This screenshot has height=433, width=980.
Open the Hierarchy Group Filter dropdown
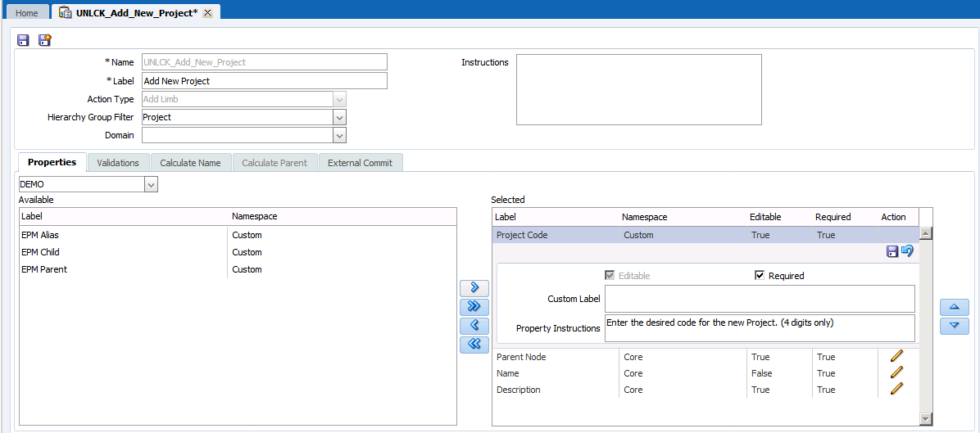[x=339, y=117]
